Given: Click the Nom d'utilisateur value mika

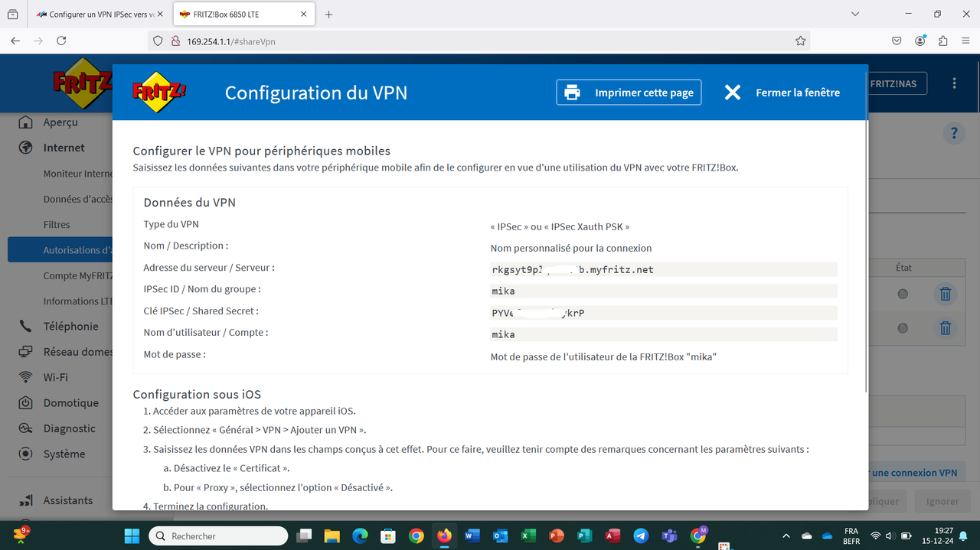Looking at the screenshot, I should (x=664, y=334).
